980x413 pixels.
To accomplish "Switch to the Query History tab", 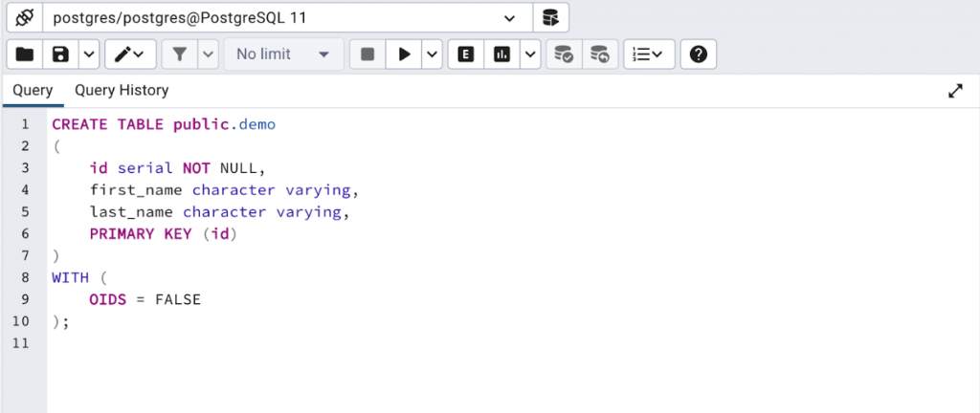I will point(122,91).
